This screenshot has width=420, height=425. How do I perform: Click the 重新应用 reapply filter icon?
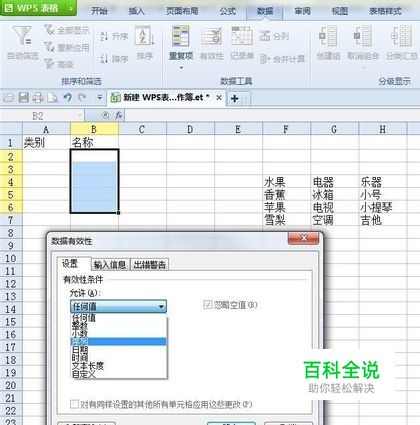pyautogui.click(x=49, y=47)
